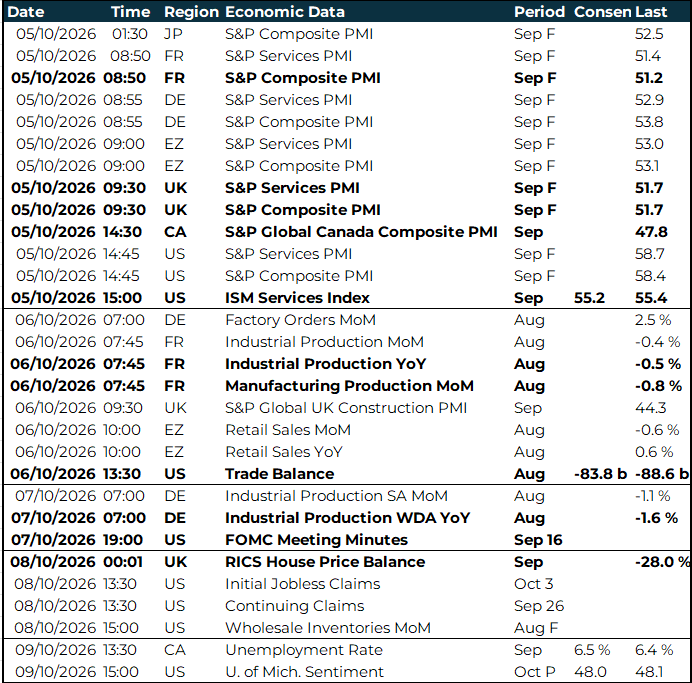Viewport: 692px width, 683px height.
Task: Click last value '52.5' for Japan
Action: coord(649,34)
